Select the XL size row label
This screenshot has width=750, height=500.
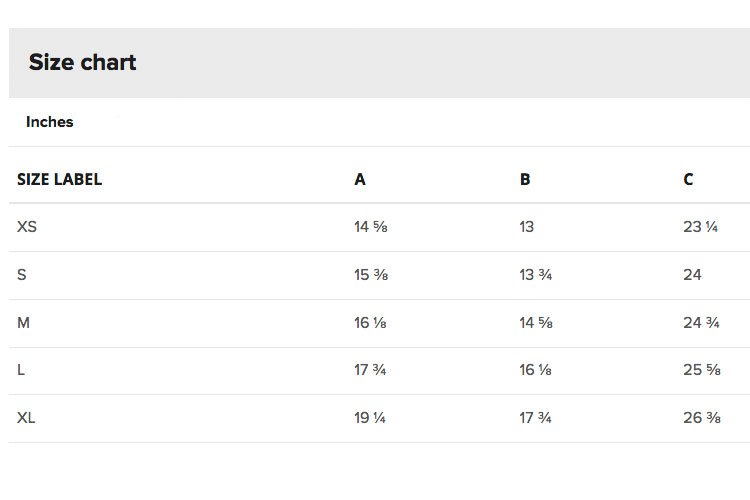point(26,418)
